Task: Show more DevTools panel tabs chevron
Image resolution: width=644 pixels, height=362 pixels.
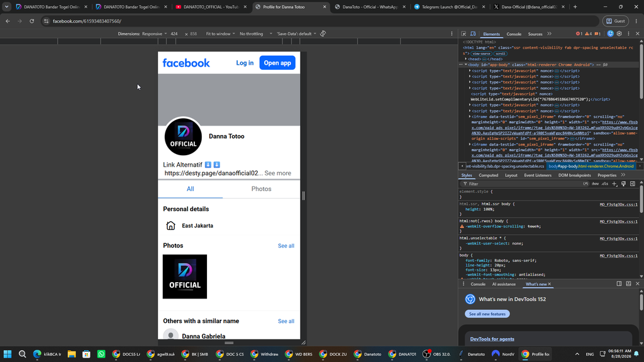Action: [x=549, y=34]
